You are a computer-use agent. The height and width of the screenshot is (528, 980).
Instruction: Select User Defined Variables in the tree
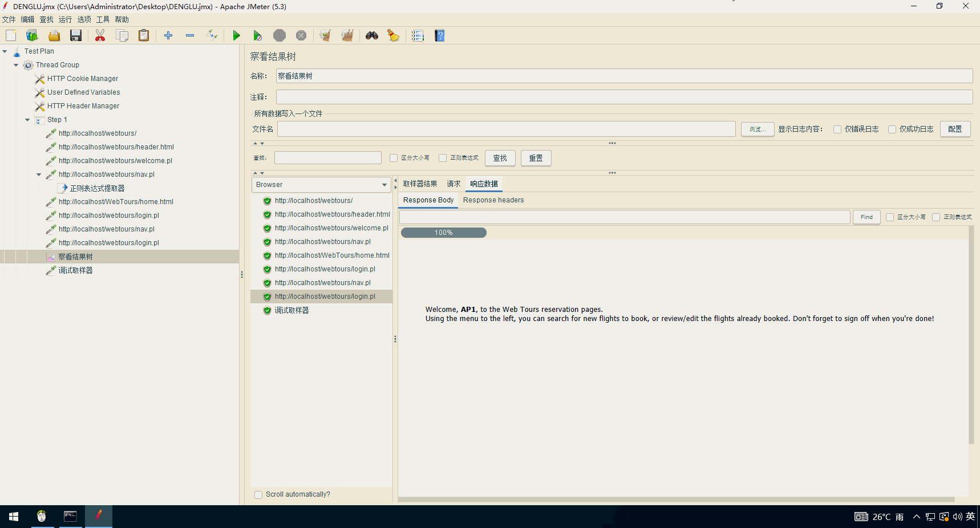[84, 92]
